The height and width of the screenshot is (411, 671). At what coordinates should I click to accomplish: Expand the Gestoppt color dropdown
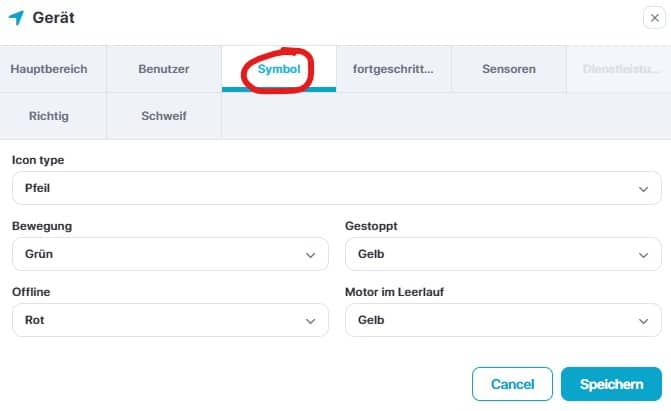pyautogui.click(x=502, y=254)
